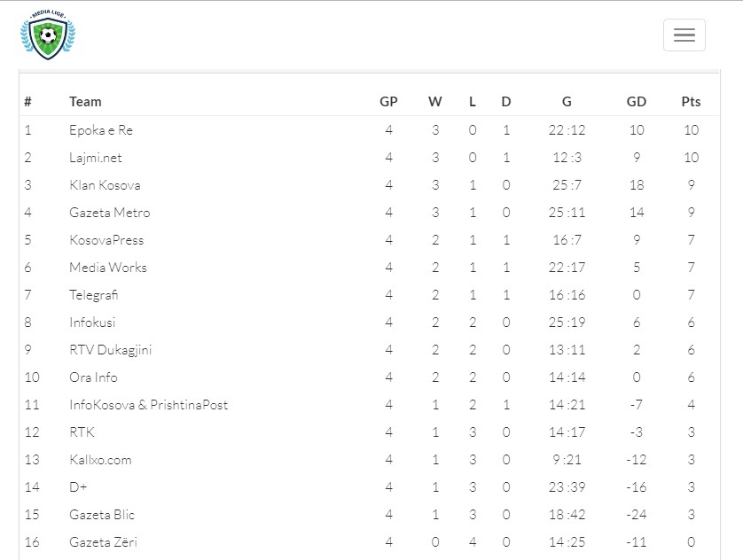
Task: Select the Lajmi.net team name
Action: coord(95,158)
